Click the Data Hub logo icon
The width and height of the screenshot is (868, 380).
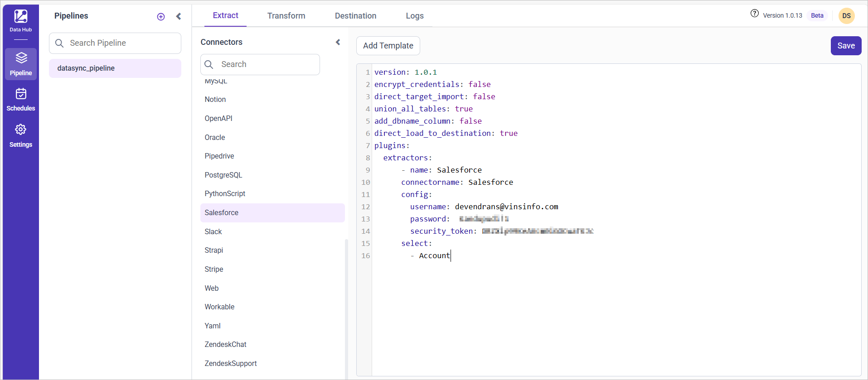point(21,16)
